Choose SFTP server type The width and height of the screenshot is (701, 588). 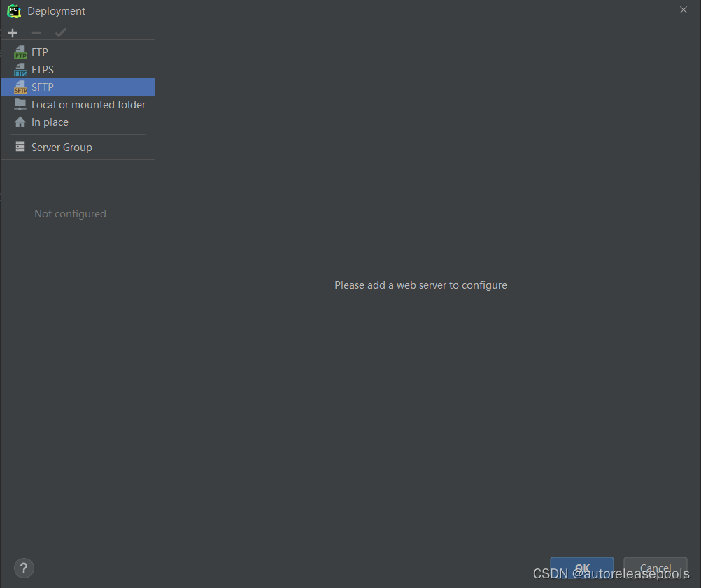click(78, 87)
